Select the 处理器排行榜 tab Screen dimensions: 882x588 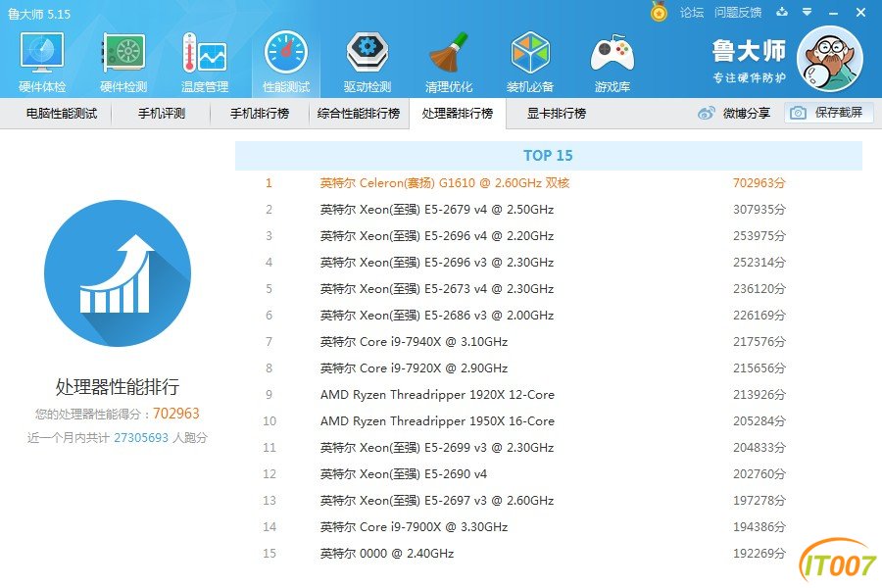coord(458,113)
